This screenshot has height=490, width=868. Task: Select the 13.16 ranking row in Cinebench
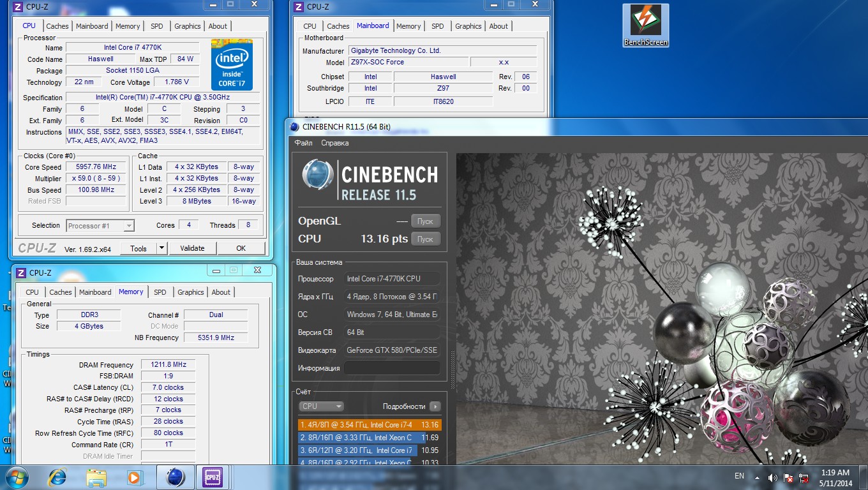click(370, 424)
